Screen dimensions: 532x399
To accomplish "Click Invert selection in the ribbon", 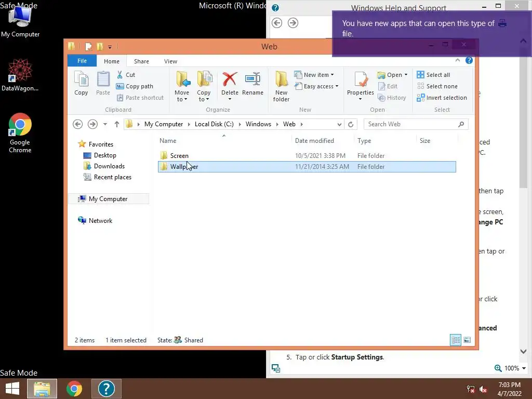I will coord(442,98).
